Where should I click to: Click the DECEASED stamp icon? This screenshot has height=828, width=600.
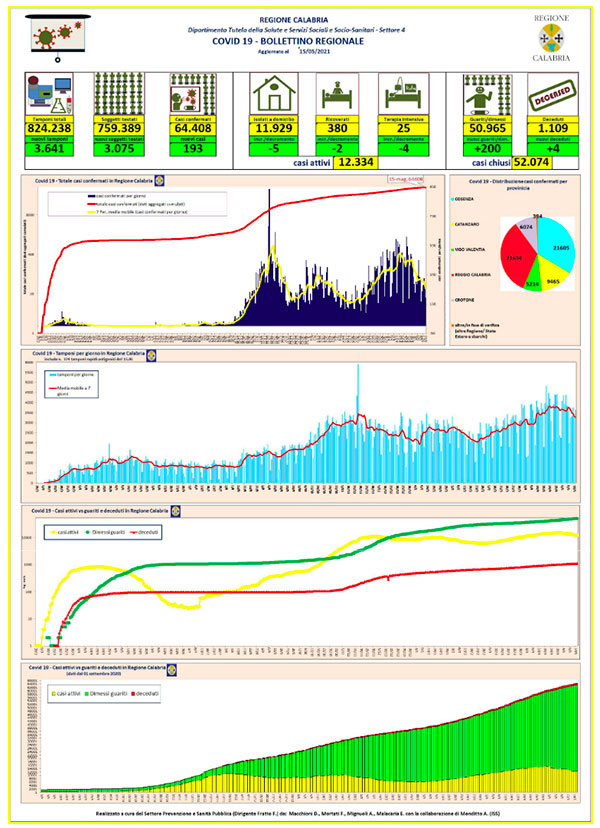click(552, 95)
